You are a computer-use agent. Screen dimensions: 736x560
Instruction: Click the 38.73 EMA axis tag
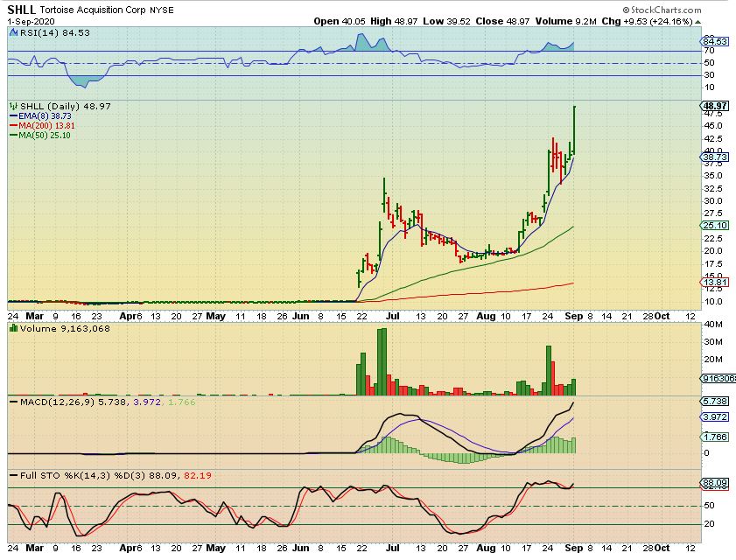pos(715,157)
